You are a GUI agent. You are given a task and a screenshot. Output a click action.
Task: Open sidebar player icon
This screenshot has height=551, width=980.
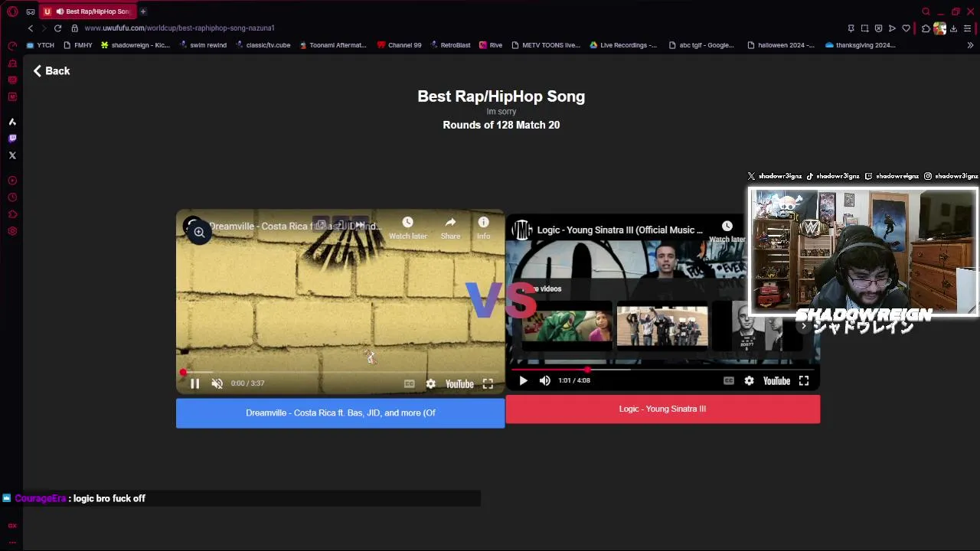pos(12,181)
